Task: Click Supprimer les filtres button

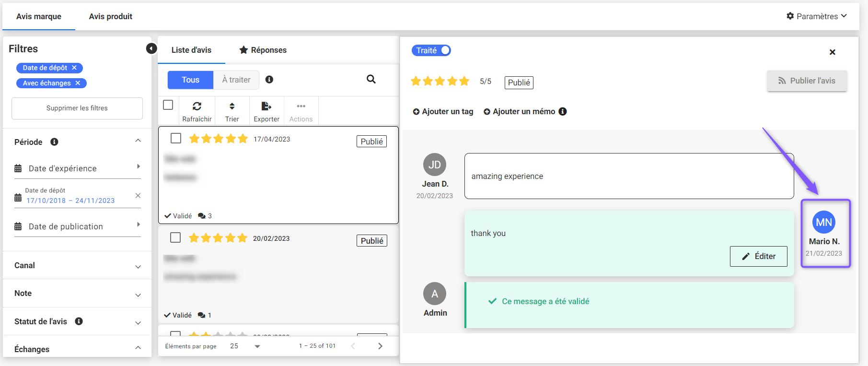Action: (77, 108)
